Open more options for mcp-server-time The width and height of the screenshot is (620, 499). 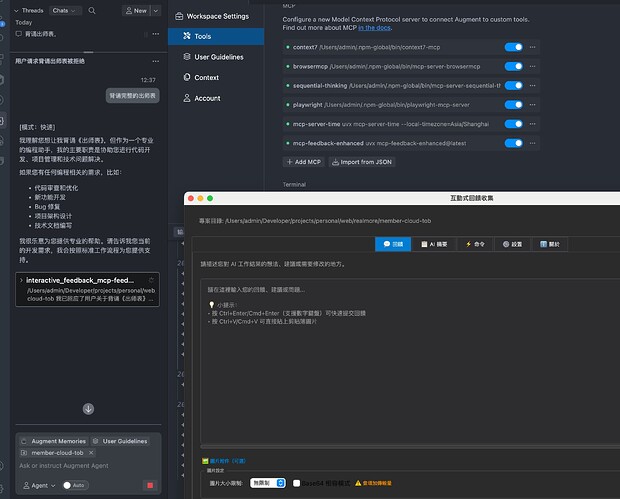[533, 124]
